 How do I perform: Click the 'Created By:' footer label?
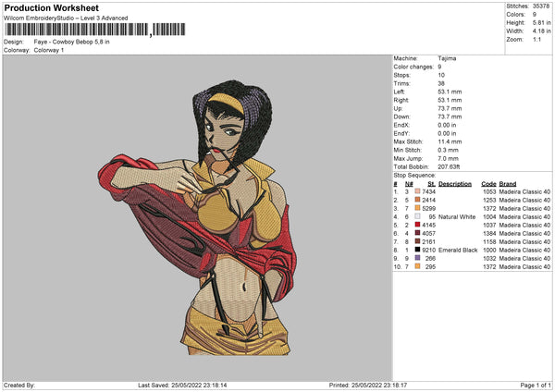click(x=19, y=385)
